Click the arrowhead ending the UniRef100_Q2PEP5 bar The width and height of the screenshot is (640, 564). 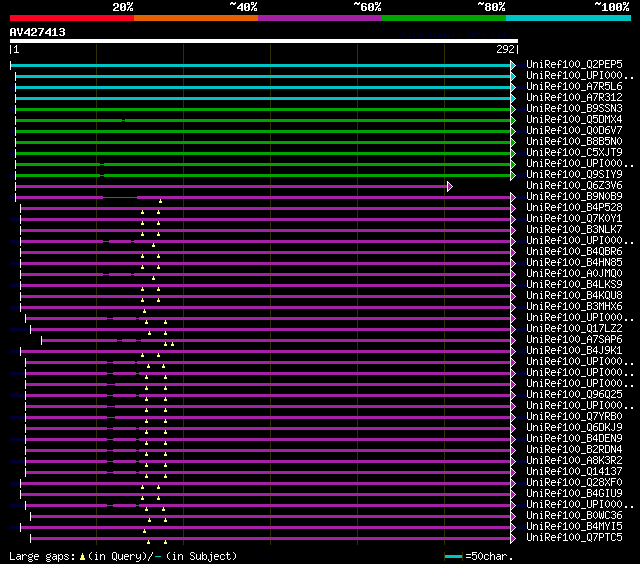click(513, 65)
